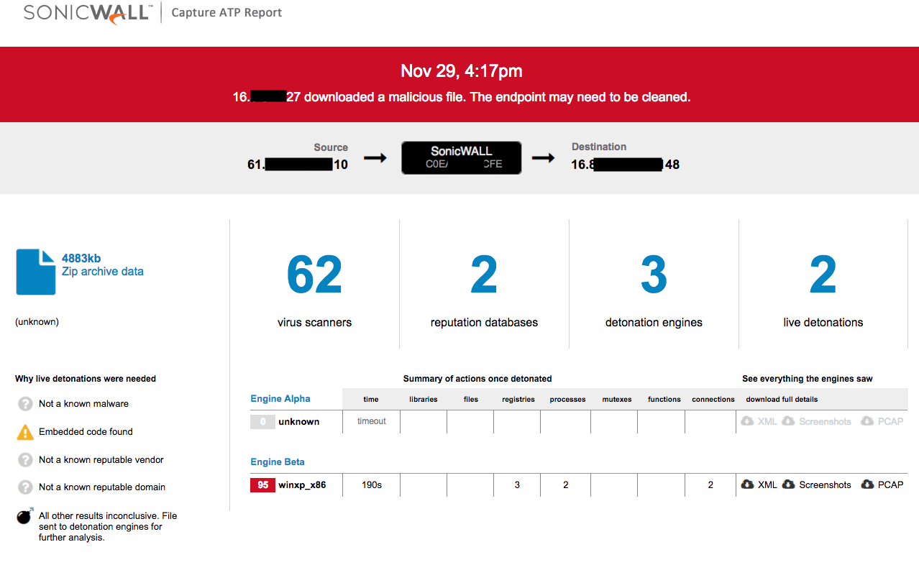Click the disabled Engine Alpha Screenshots link

pos(825,422)
